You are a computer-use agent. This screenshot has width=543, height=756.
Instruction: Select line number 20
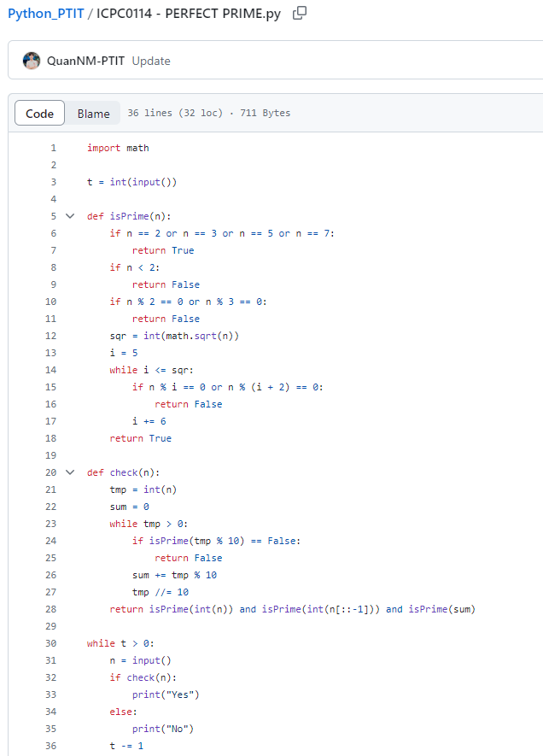(50, 472)
